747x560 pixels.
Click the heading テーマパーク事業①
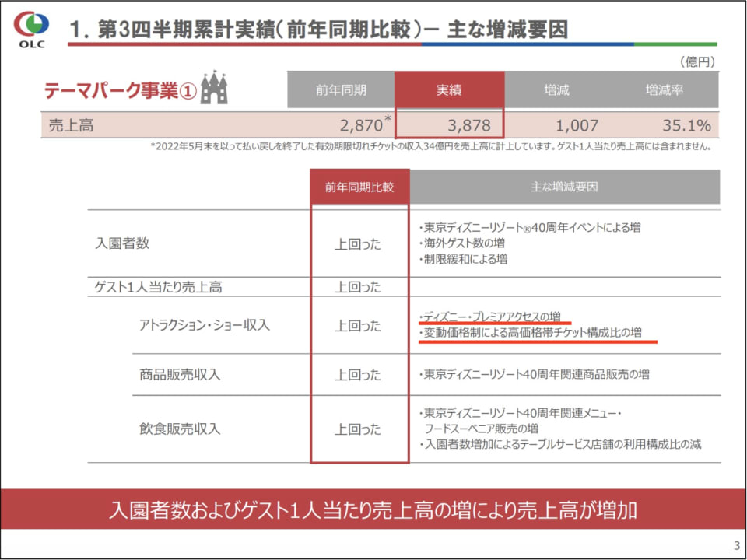[x=120, y=90]
